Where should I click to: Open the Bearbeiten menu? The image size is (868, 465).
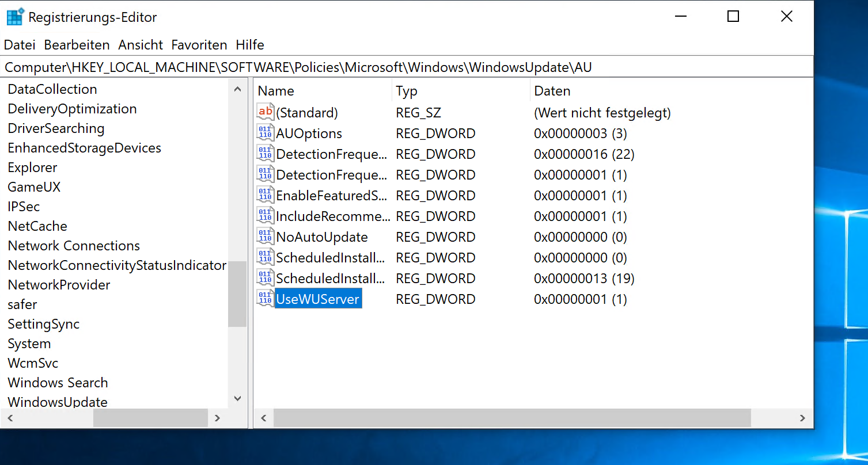(x=77, y=45)
